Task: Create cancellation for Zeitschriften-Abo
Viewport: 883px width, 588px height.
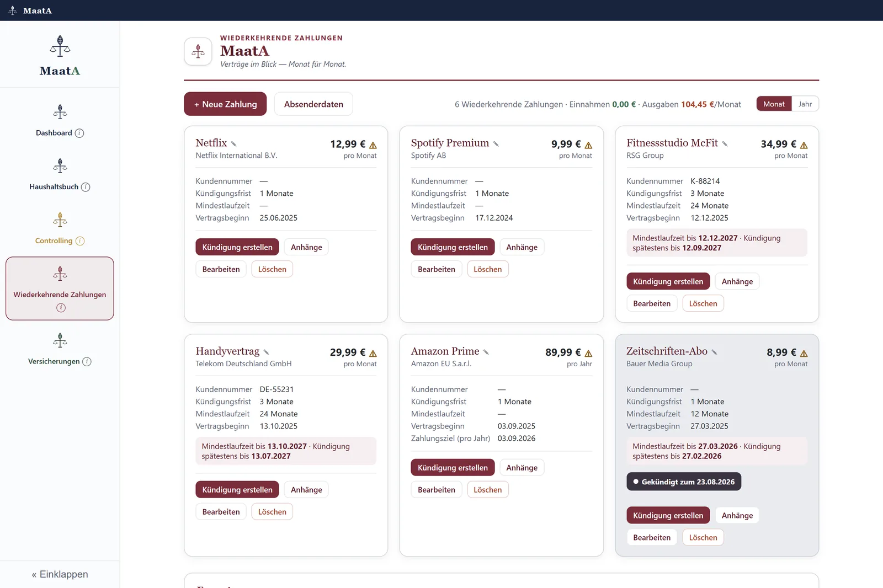Action: [x=668, y=515]
